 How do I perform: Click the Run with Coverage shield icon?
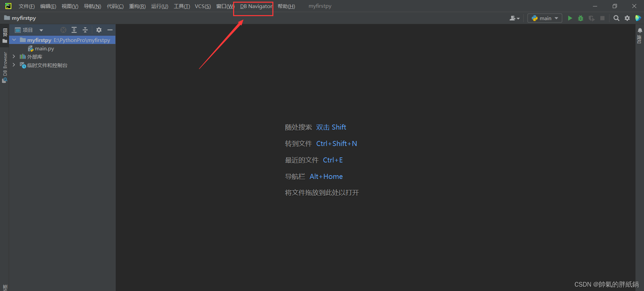tap(592, 18)
